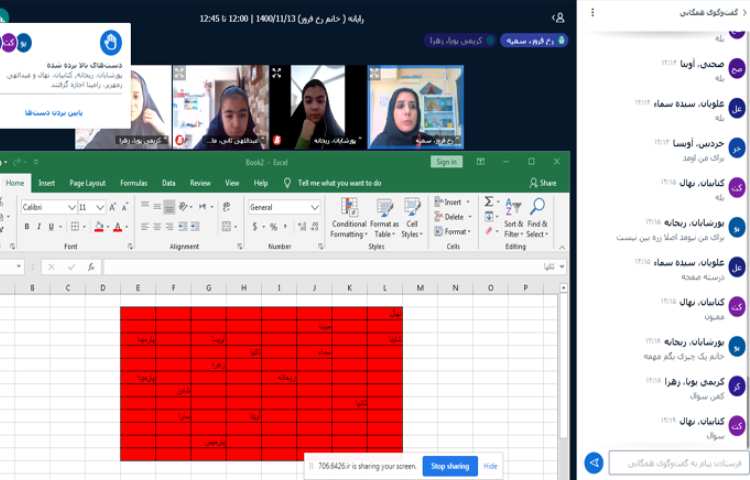Click the raised hand icon in notification

click(111, 42)
